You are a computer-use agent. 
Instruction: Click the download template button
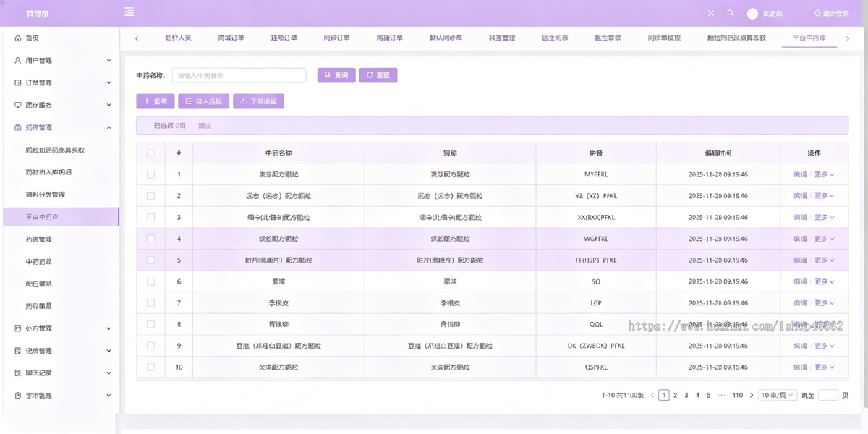[x=258, y=101]
